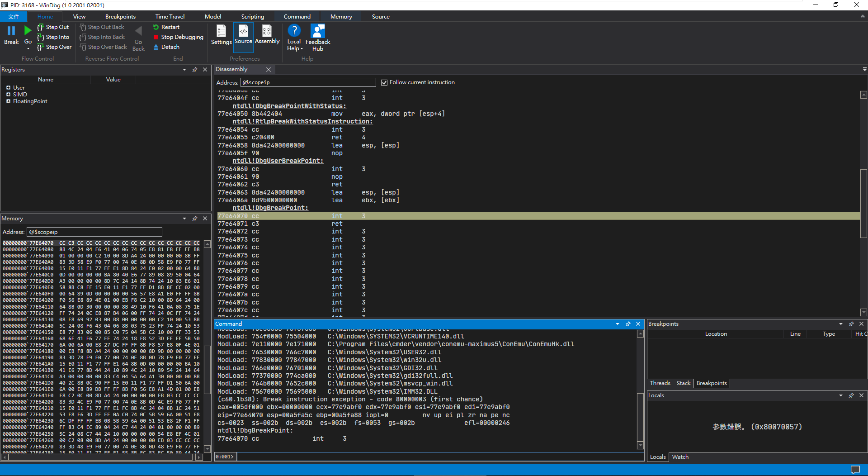Click the Disassembly address input field
Screen dimensions: 868x476
308,82
